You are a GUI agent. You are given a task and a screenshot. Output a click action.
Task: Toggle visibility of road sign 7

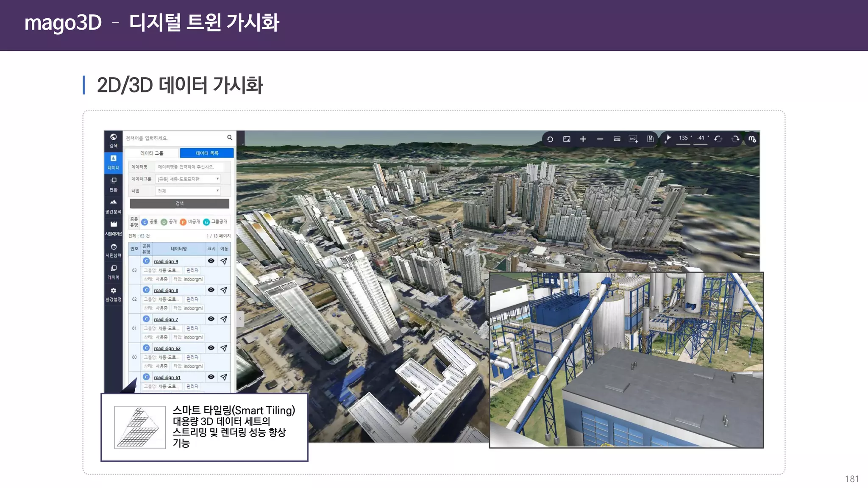coord(211,319)
